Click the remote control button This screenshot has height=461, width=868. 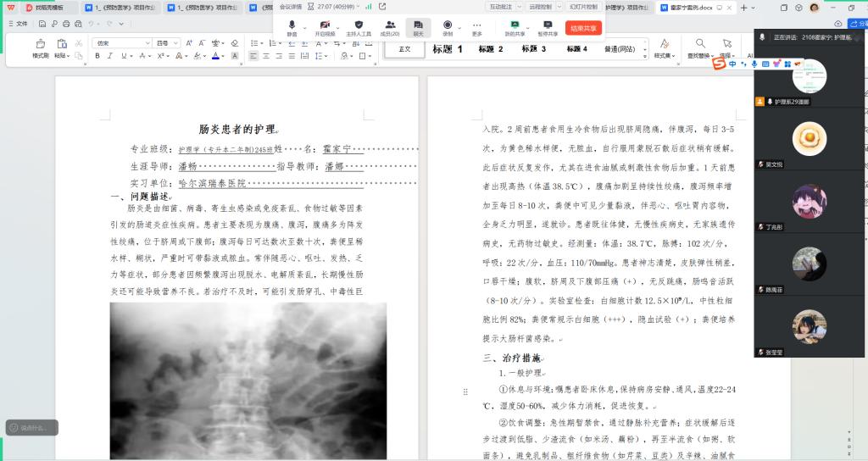[x=540, y=7]
